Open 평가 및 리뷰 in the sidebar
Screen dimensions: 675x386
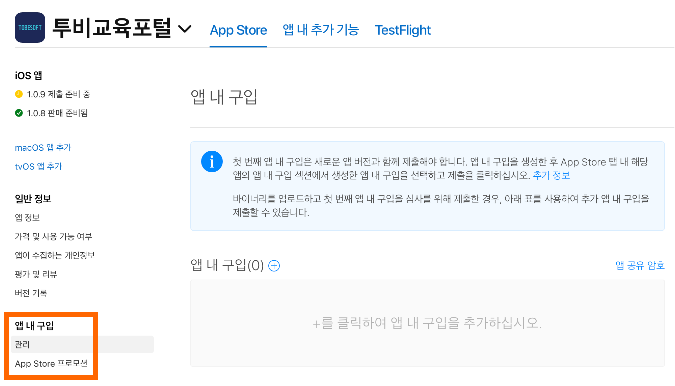click(36, 274)
